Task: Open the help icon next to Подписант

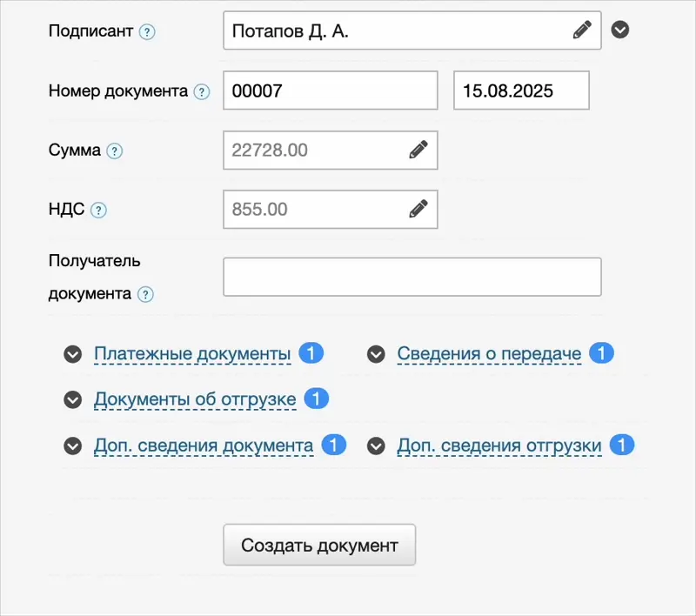Action: pyautogui.click(x=148, y=32)
